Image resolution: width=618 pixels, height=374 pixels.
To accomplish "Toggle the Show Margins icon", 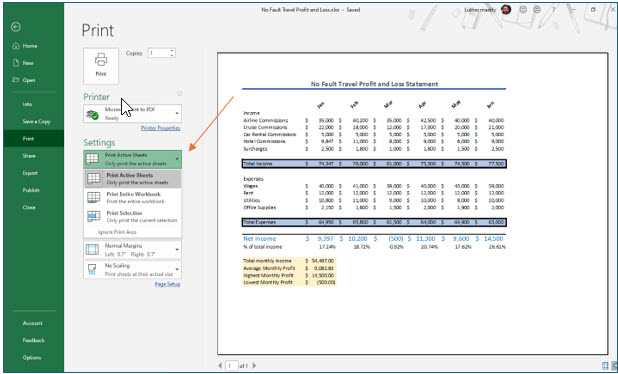I will pos(606,366).
